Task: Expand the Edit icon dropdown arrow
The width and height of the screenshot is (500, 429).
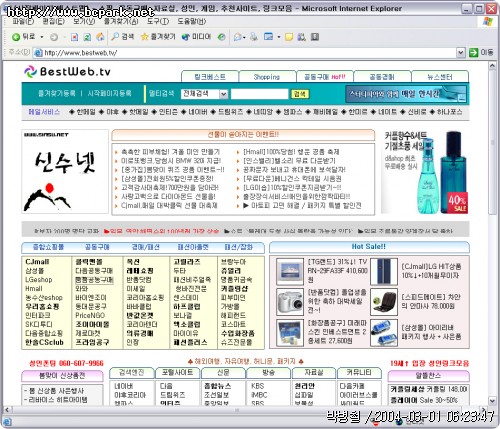Action: click(279, 37)
